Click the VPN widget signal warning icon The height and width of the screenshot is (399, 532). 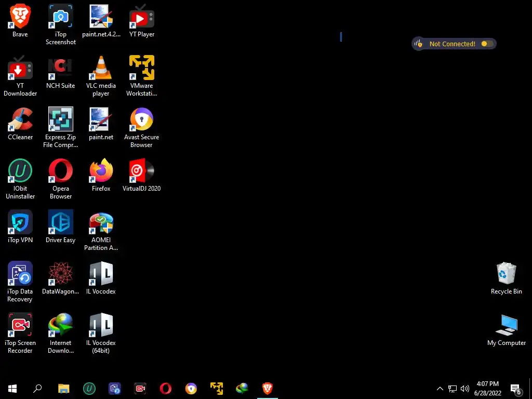(418, 44)
